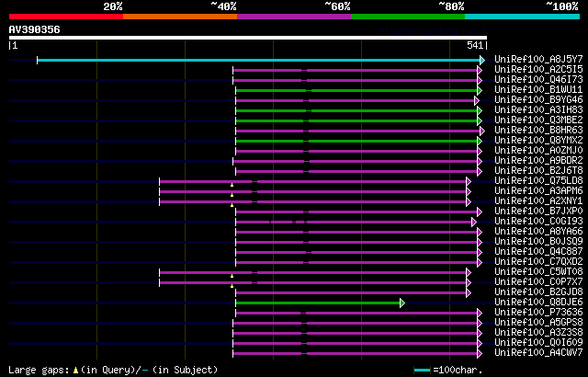This screenshot has height=377, width=588.
Task: Click the orange ~40% segment of the color scale
Action: [180, 17]
